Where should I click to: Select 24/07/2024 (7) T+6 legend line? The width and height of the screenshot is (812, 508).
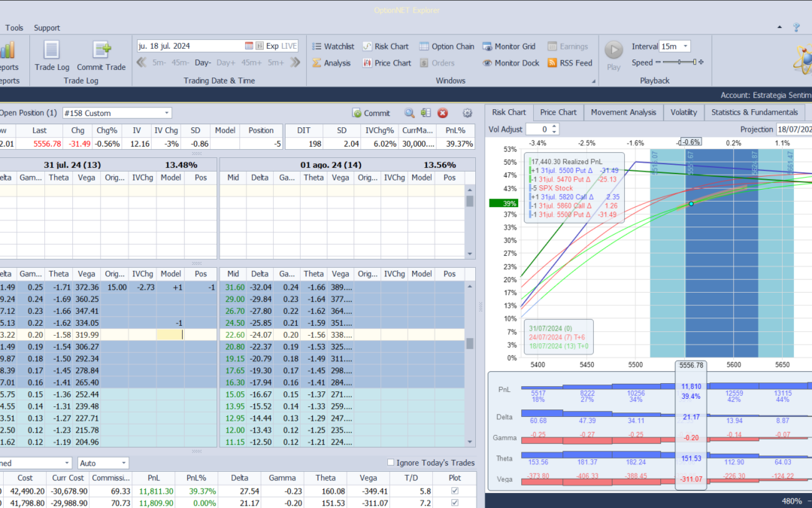(557, 337)
